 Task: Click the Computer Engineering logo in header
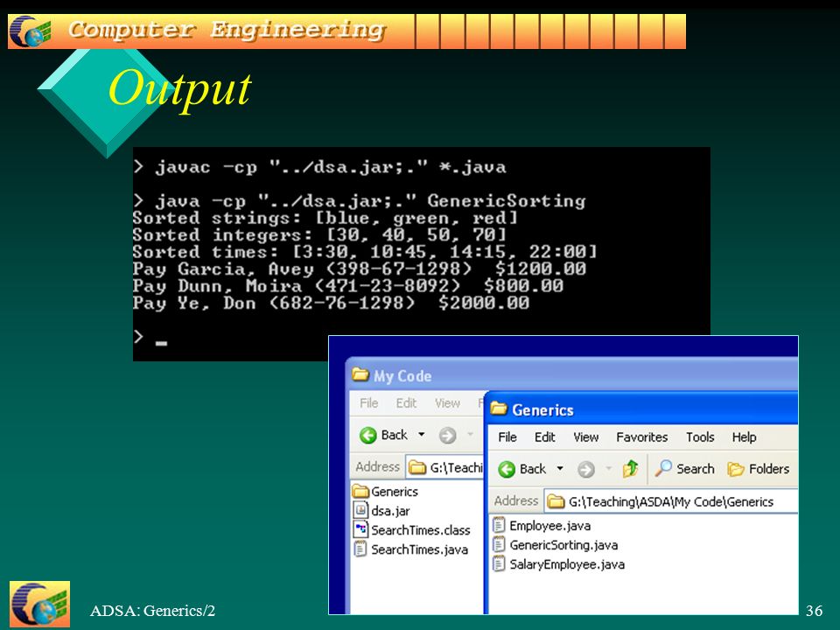pos(30,31)
